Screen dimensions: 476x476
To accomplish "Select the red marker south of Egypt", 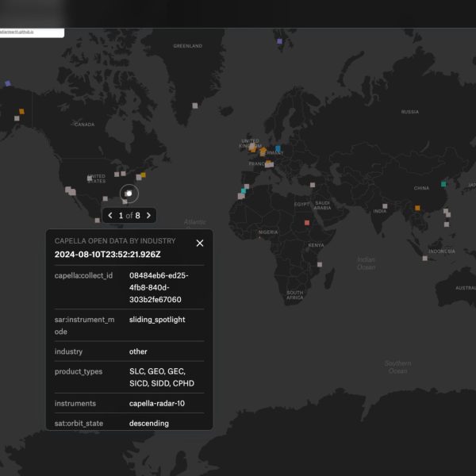I will [307, 223].
